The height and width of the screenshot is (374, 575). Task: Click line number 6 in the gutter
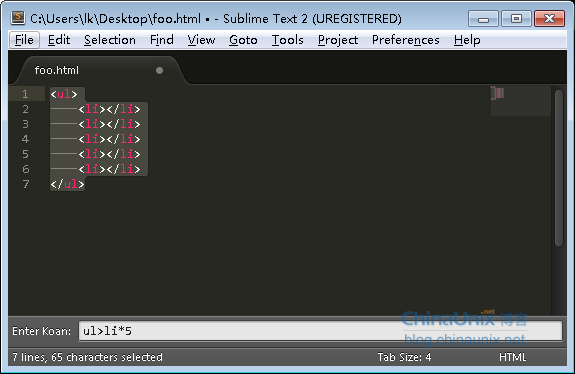25,169
